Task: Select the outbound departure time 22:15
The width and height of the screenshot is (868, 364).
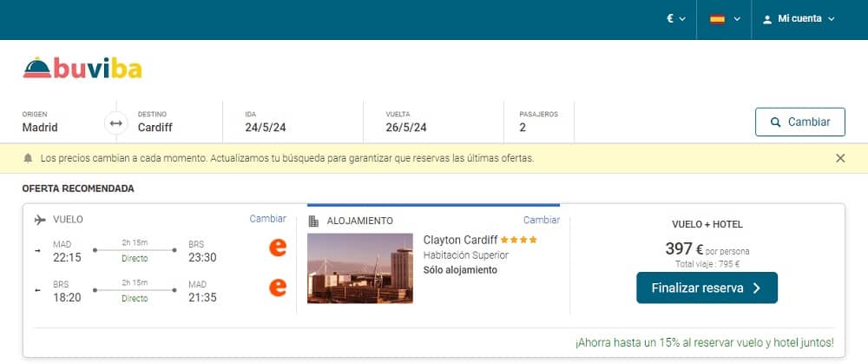Action: click(x=67, y=258)
